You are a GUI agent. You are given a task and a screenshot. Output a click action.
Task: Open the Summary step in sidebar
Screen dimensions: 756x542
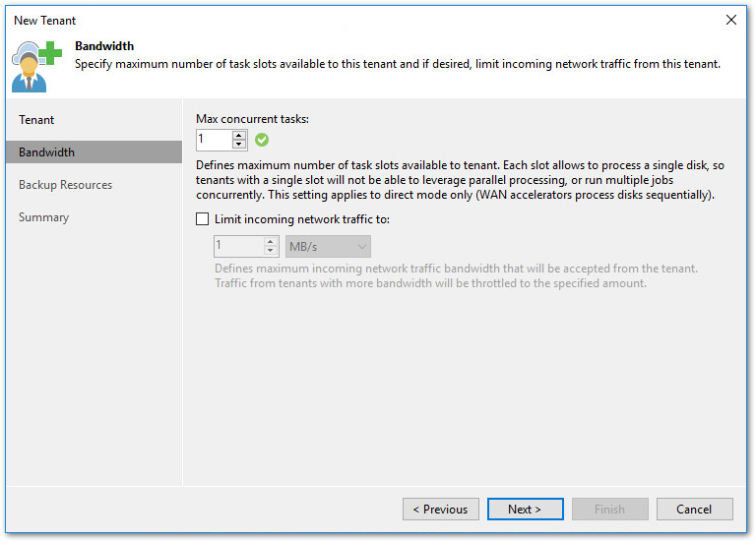pyautogui.click(x=43, y=217)
